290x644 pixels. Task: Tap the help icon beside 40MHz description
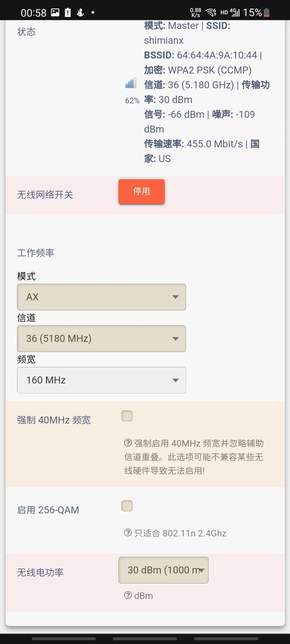click(128, 442)
